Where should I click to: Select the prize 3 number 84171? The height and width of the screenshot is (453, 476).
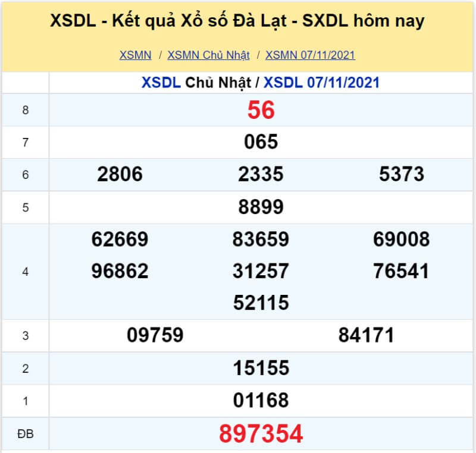pyautogui.click(x=367, y=335)
